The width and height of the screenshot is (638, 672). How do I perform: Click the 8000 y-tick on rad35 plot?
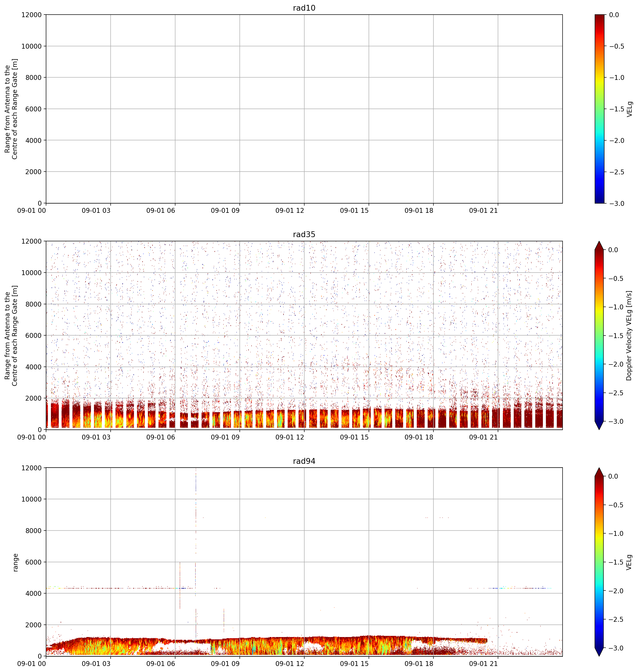tap(33, 304)
